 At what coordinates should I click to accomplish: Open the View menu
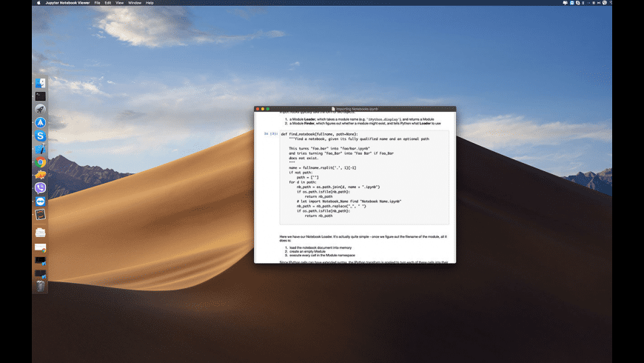(120, 3)
